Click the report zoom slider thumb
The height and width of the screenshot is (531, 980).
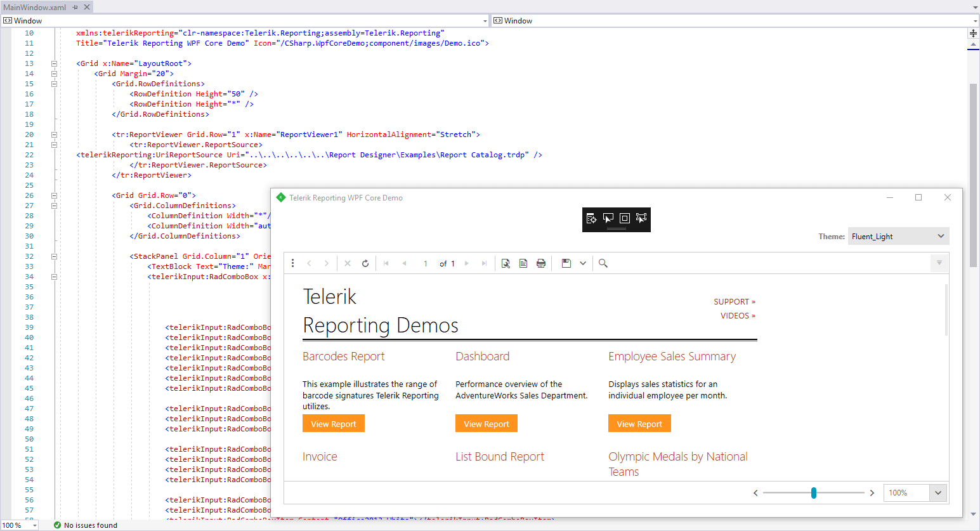click(x=814, y=493)
